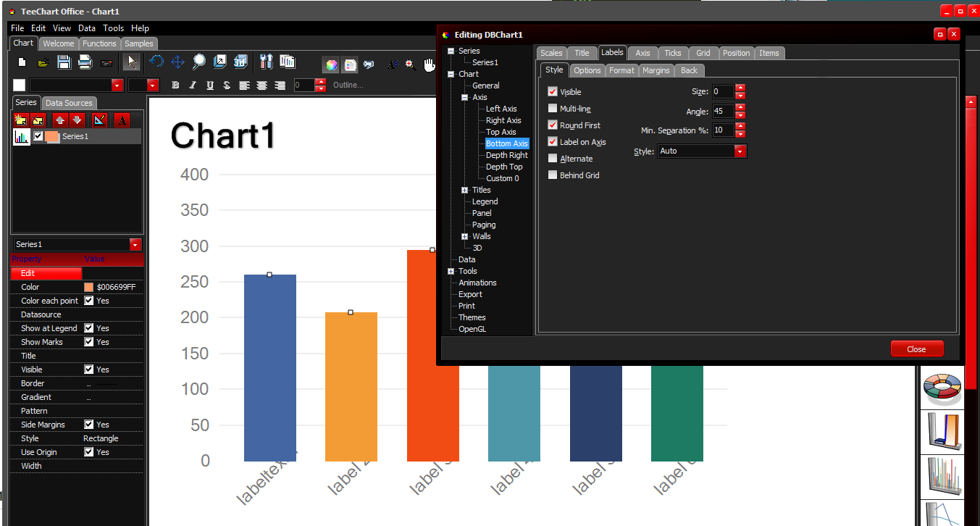
Task: Toggle Round First checkbox
Action: [553, 125]
